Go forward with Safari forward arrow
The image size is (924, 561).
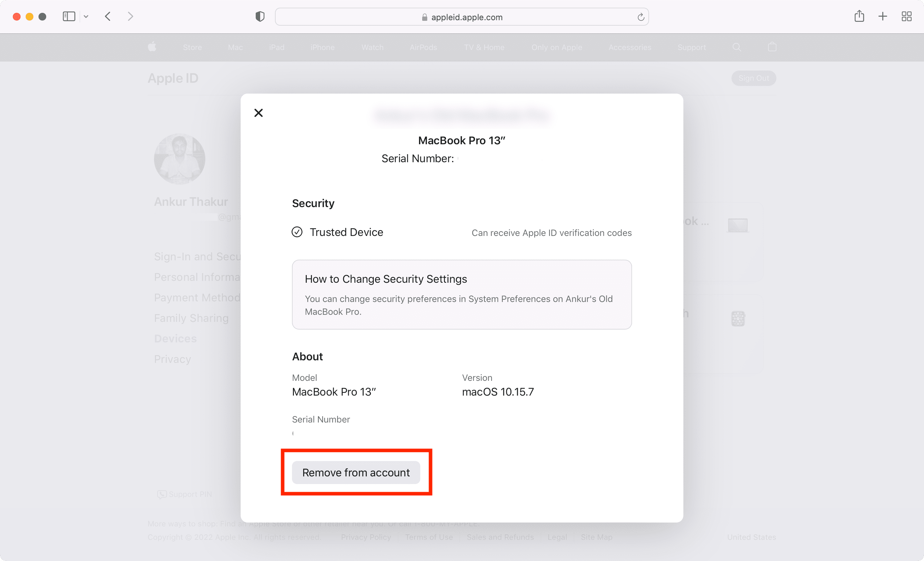point(130,16)
